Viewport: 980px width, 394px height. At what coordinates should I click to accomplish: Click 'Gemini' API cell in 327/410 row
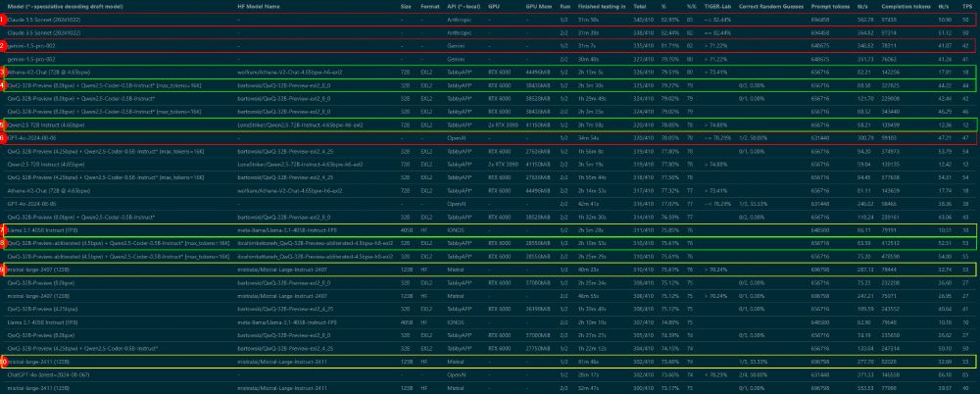point(456,59)
